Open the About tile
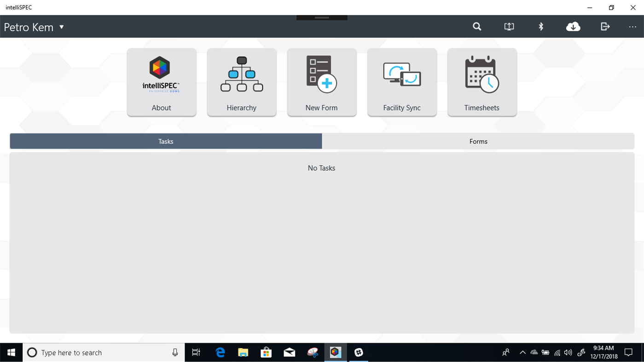644x362 pixels. pos(161,82)
